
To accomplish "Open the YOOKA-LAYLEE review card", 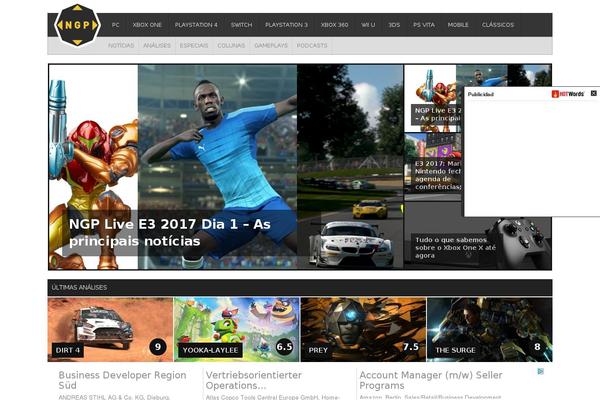I will pos(237,330).
